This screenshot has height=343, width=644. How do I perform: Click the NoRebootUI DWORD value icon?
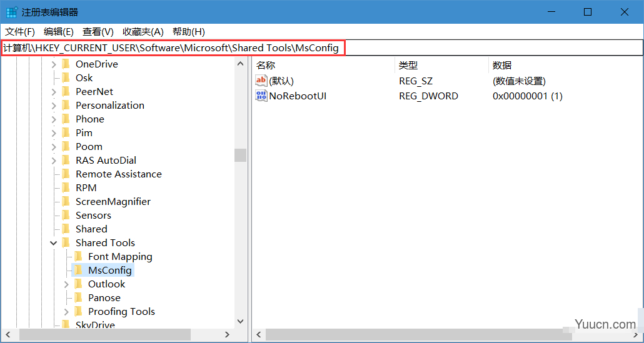coord(261,96)
